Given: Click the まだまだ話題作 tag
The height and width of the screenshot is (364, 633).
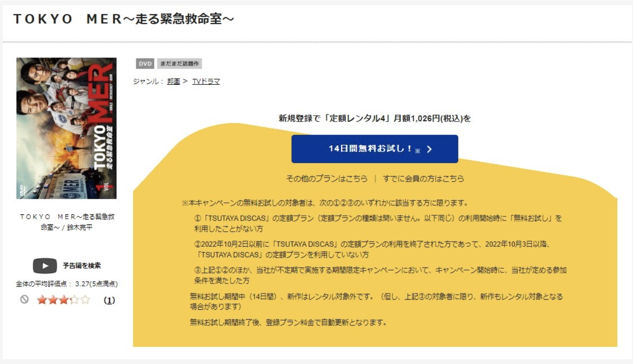Looking at the screenshot, I should click(x=180, y=64).
